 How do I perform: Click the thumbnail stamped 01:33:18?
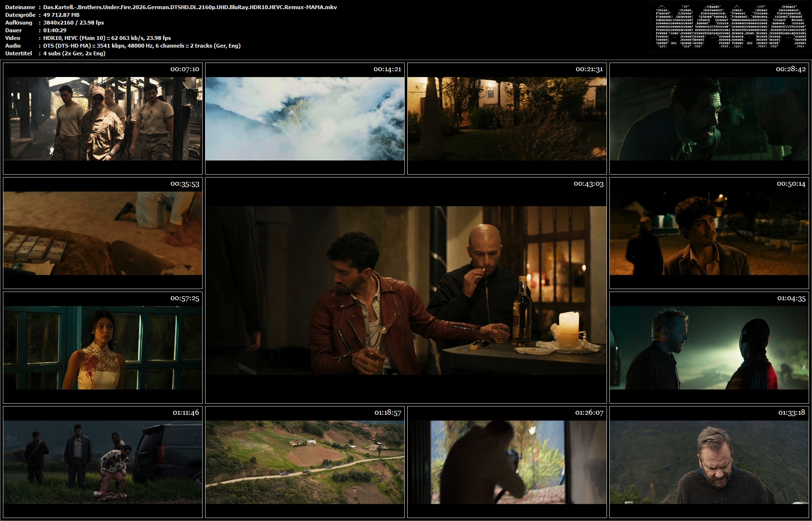pyautogui.click(x=709, y=462)
